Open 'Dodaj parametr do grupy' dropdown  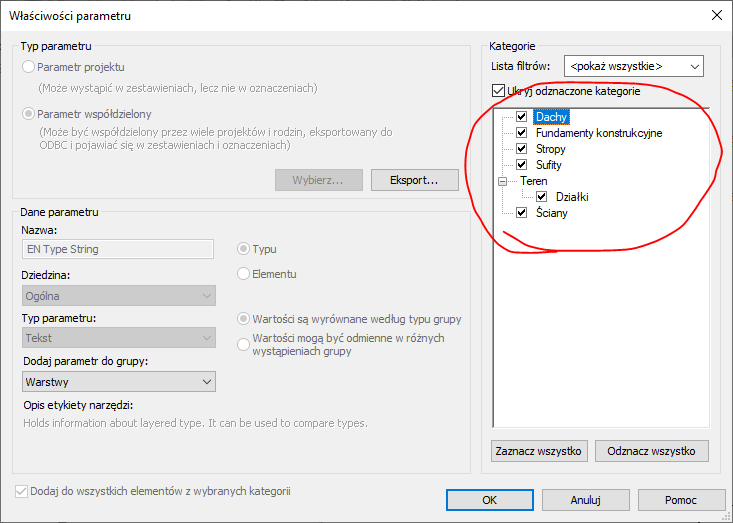[x=118, y=381]
